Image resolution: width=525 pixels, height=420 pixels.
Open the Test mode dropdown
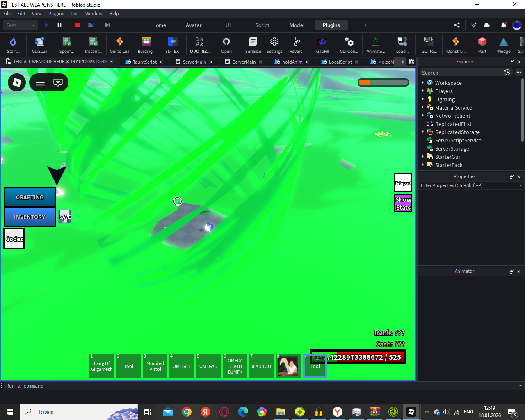pyautogui.click(x=21, y=25)
